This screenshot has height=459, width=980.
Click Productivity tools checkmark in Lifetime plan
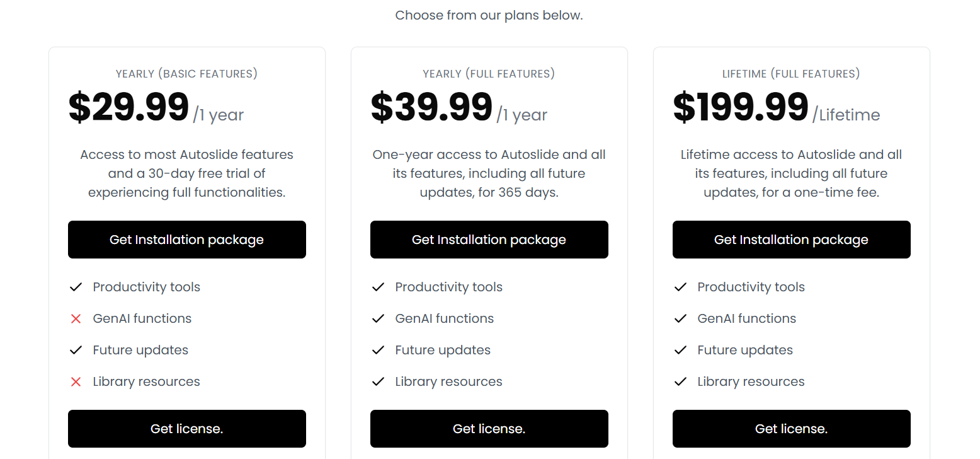tap(681, 288)
